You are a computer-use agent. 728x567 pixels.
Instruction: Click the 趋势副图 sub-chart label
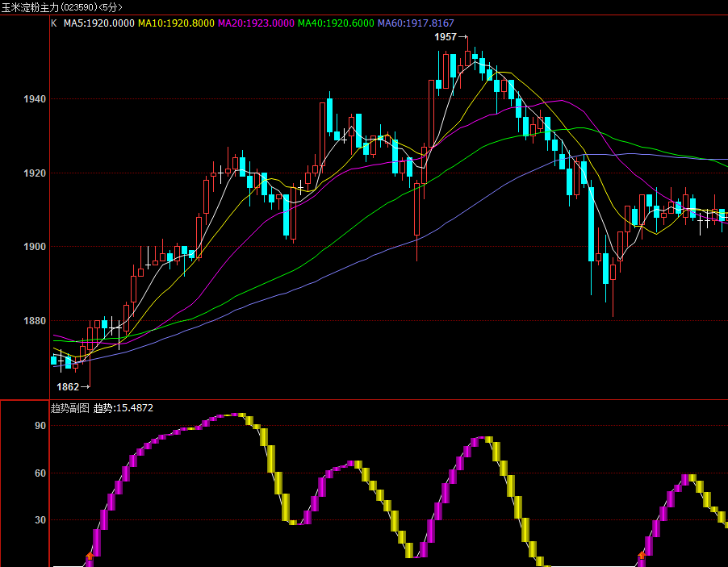pyautogui.click(x=69, y=408)
